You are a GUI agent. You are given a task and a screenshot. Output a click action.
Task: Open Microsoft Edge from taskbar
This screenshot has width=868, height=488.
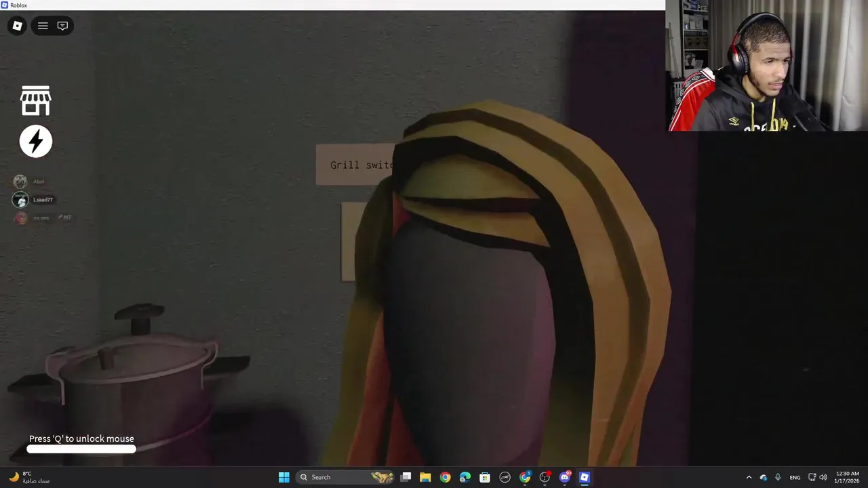465,477
